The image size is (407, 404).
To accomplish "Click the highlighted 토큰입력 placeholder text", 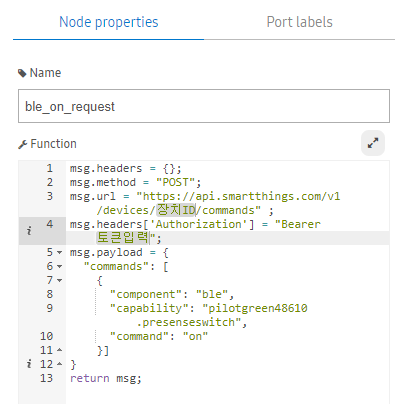I will click(x=123, y=238).
